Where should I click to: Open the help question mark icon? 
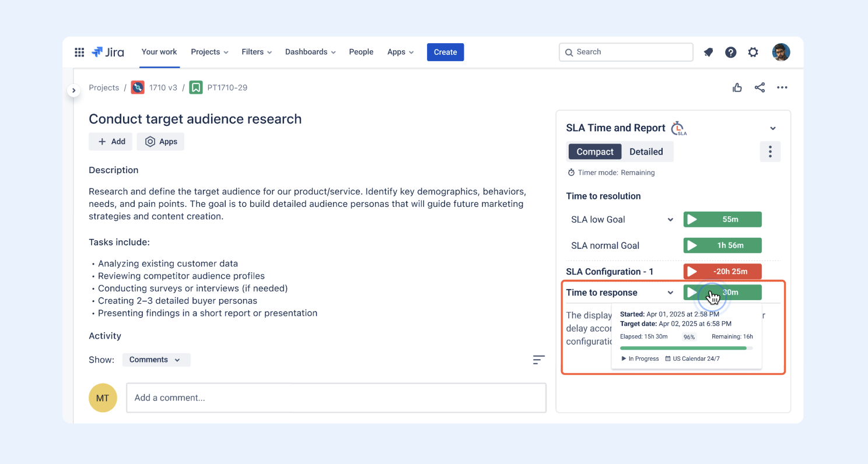[730, 52]
